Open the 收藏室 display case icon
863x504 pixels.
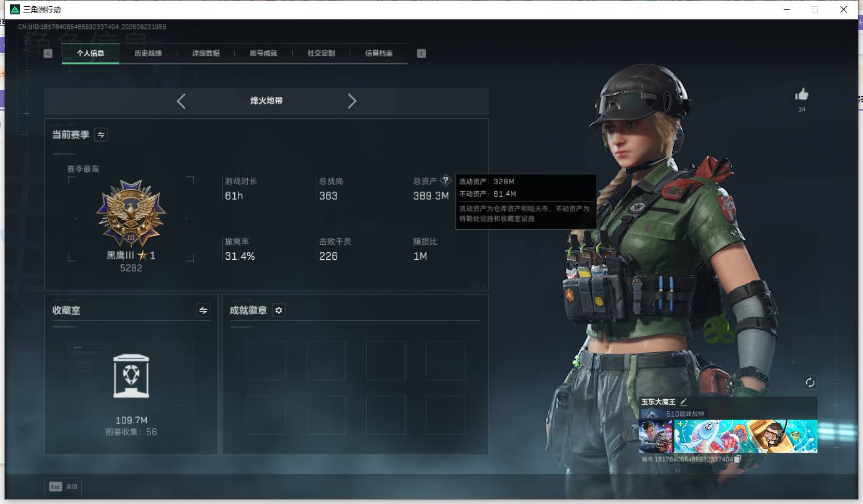pyautogui.click(x=131, y=376)
